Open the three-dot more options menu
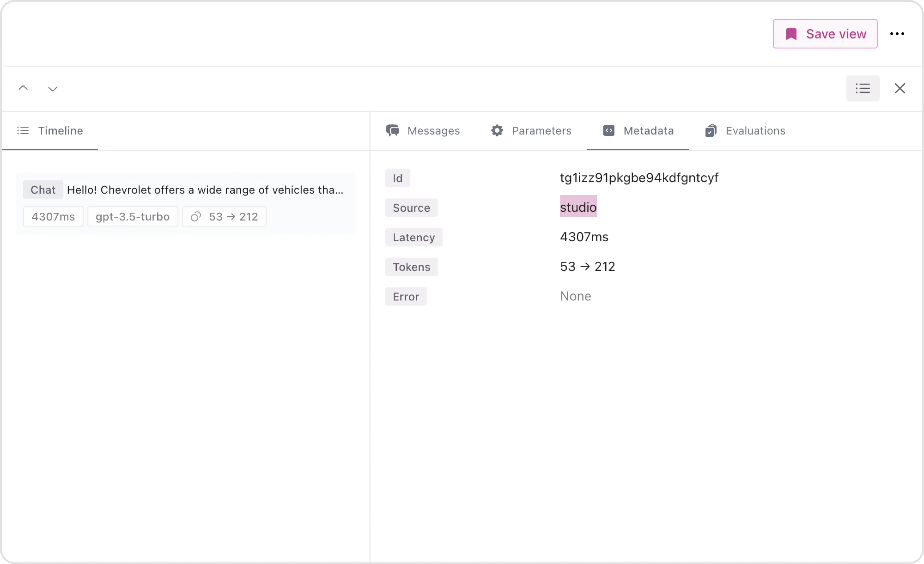Image resolution: width=924 pixels, height=564 pixels. [897, 34]
